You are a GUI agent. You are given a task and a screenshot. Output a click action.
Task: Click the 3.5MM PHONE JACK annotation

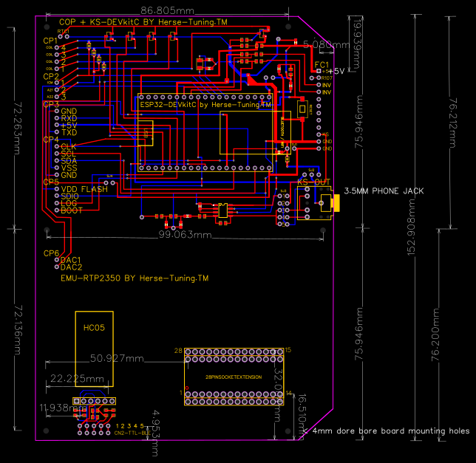click(384, 191)
